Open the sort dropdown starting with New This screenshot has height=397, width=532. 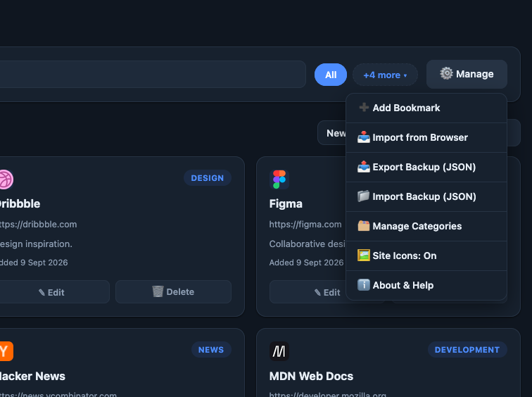point(332,133)
